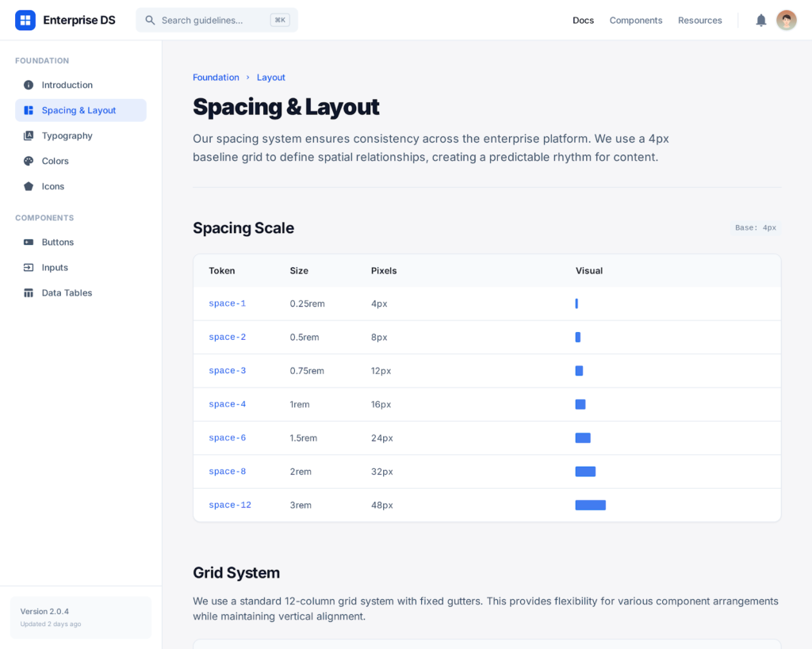Open the Resources top navigation item

point(699,20)
